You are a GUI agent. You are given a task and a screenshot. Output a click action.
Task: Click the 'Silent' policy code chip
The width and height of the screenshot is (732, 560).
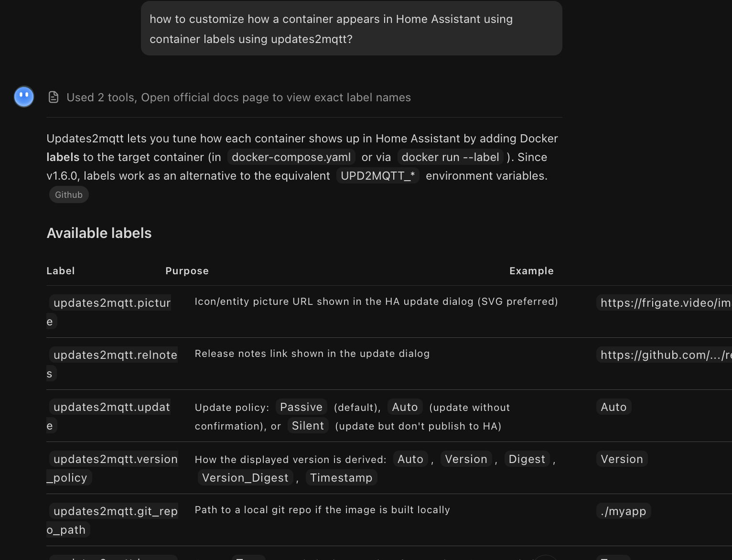click(x=308, y=426)
